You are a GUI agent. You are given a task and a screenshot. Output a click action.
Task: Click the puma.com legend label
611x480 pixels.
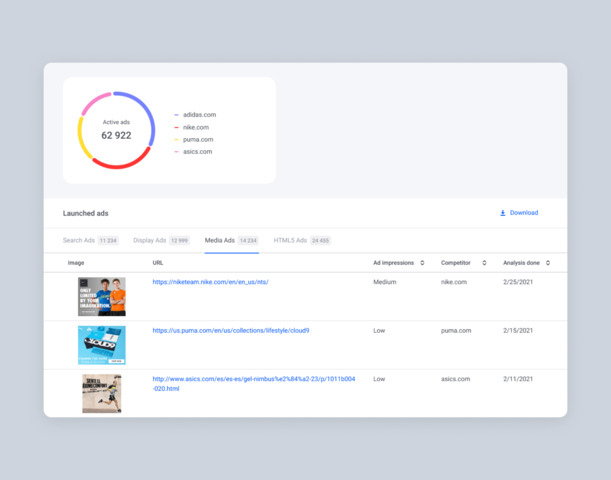coord(198,139)
